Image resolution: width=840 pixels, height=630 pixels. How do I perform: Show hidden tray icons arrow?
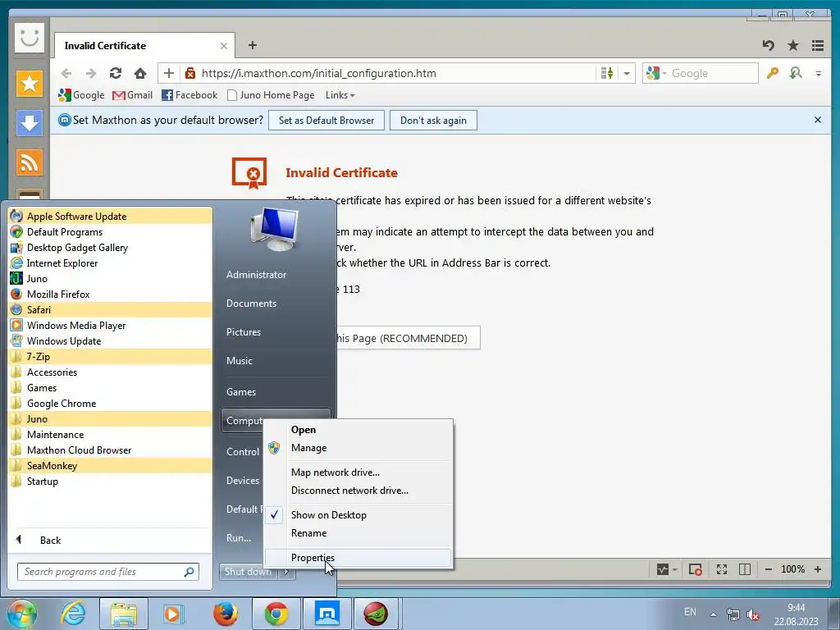click(713, 614)
